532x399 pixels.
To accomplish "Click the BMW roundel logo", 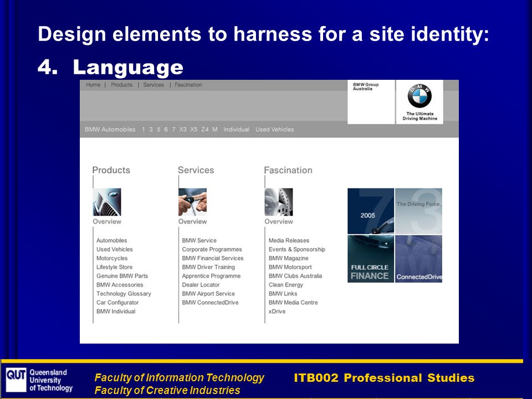I will coord(420,96).
